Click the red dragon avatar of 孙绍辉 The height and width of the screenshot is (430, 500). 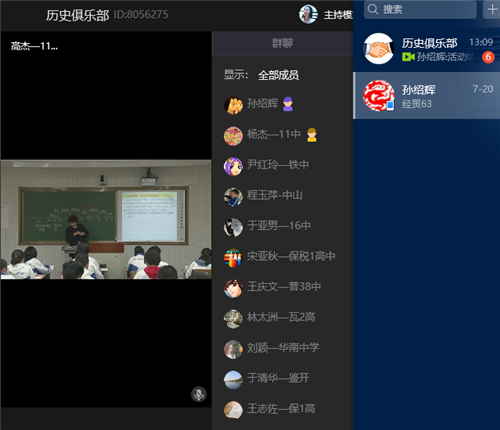[x=378, y=95]
